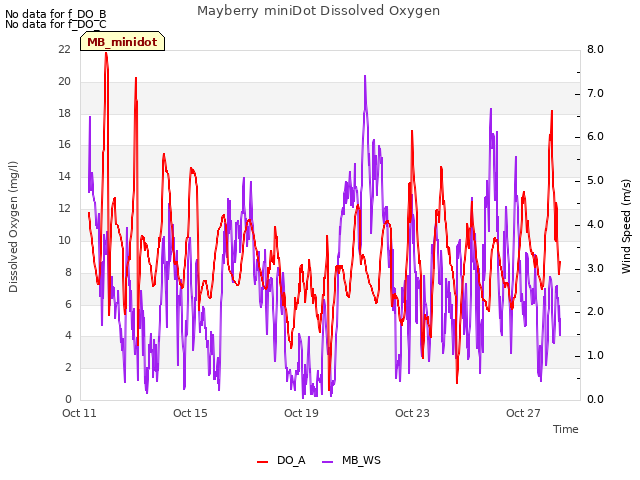The width and height of the screenshot is (640, 480).
Task: Click the 6.0 tick on wind speed axis
Action: coord(595,137)
